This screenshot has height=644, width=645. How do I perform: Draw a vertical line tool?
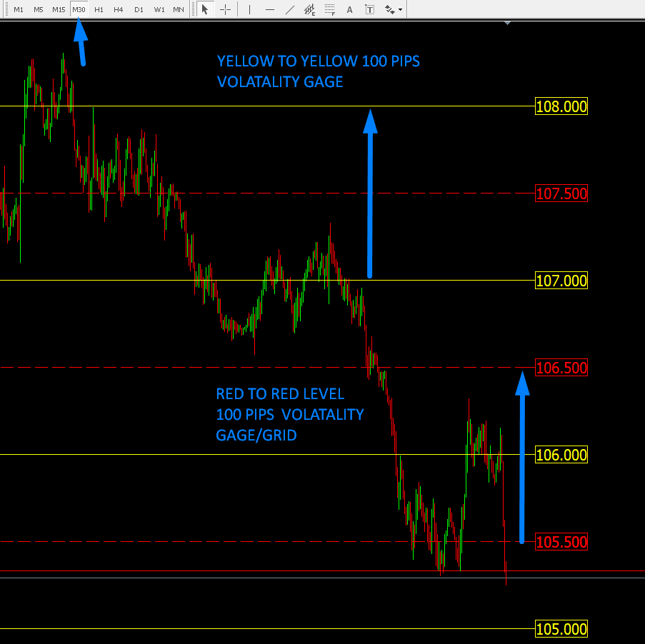pyautogui.click(x=249, y=9)
